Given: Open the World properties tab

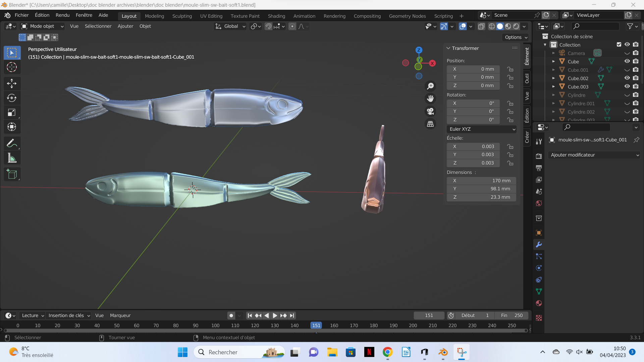Looking at the screenshot, I should click(x=539, y=203).
